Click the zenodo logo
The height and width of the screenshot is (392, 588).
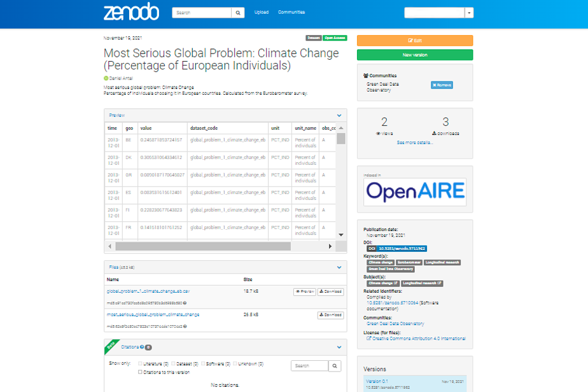point(130,12)
